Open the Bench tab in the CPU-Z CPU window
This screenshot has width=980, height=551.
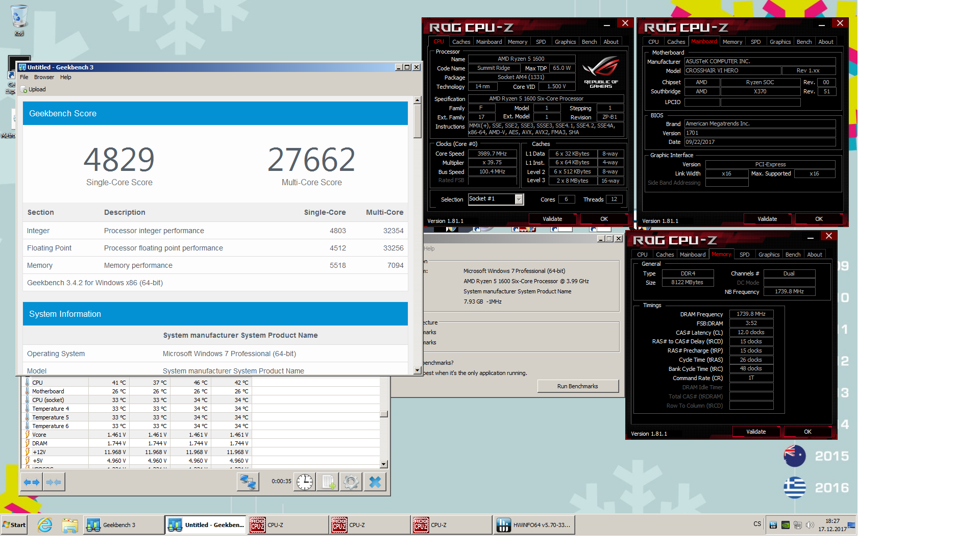tap(589, 42)
